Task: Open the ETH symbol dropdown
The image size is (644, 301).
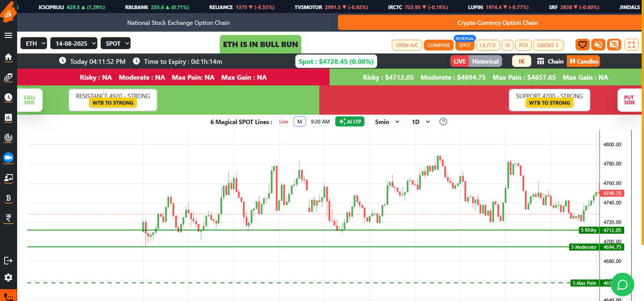Action: click(x=34, y=44)
